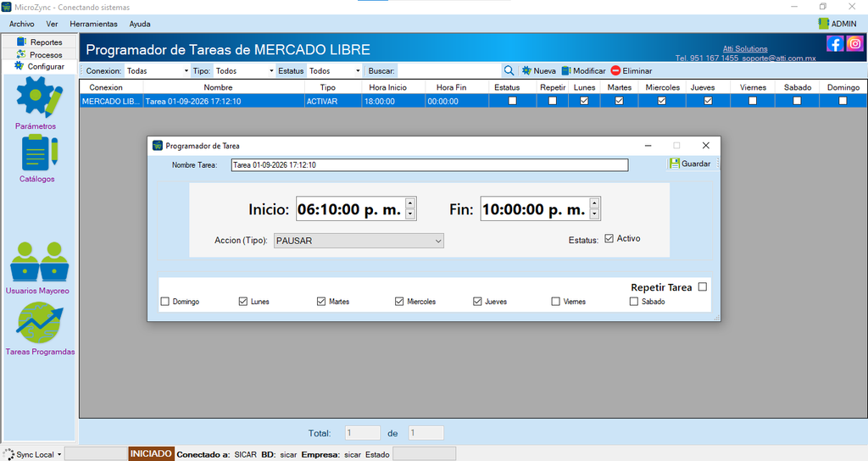
Task: Click Eliminar in the toolbar
Action: 632,71
